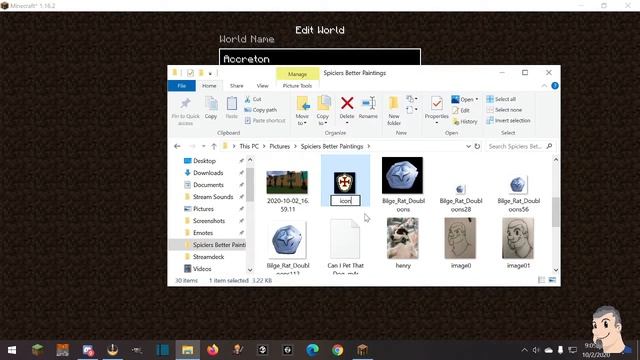
Task: Click Pin to Quick access icon
Action: coord(185,104)
